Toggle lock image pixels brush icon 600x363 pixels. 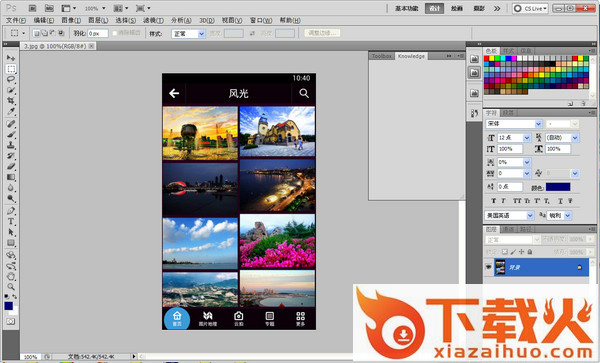(513, 252)
